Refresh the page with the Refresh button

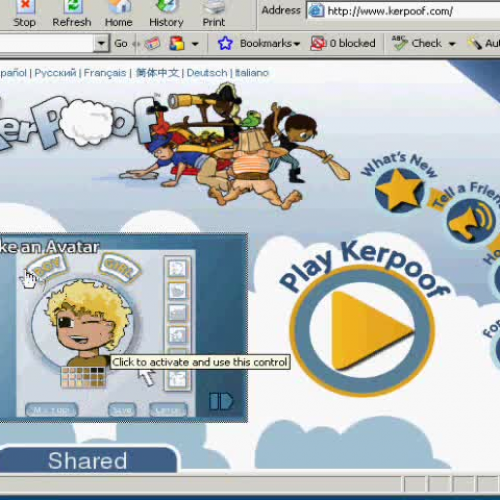pos(72,14)
